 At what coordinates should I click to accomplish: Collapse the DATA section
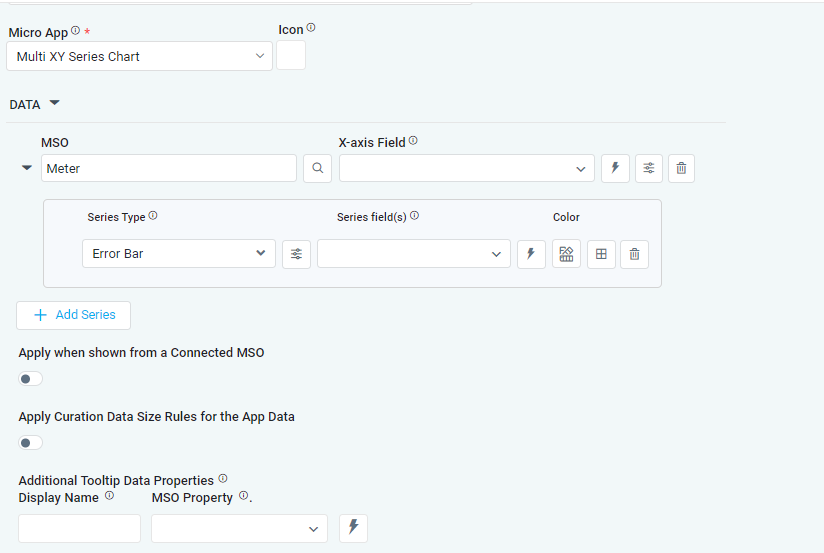coord(55,103)
